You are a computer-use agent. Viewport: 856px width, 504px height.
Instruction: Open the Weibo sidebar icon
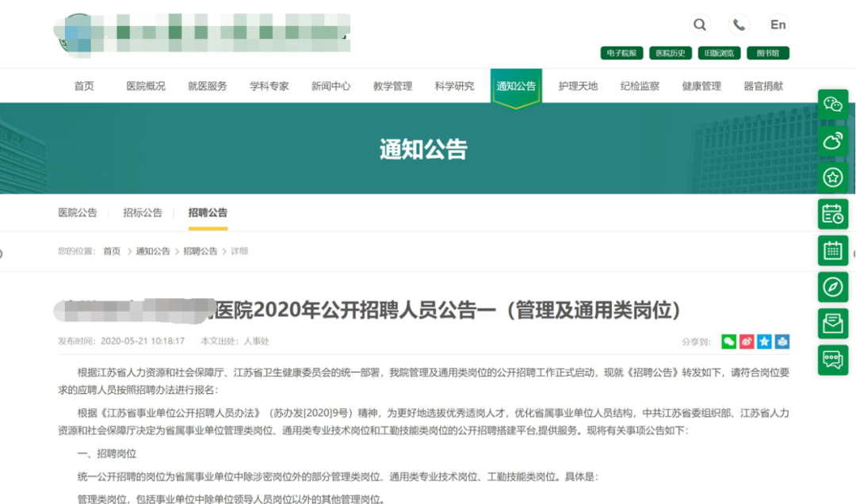click(833, 141)
